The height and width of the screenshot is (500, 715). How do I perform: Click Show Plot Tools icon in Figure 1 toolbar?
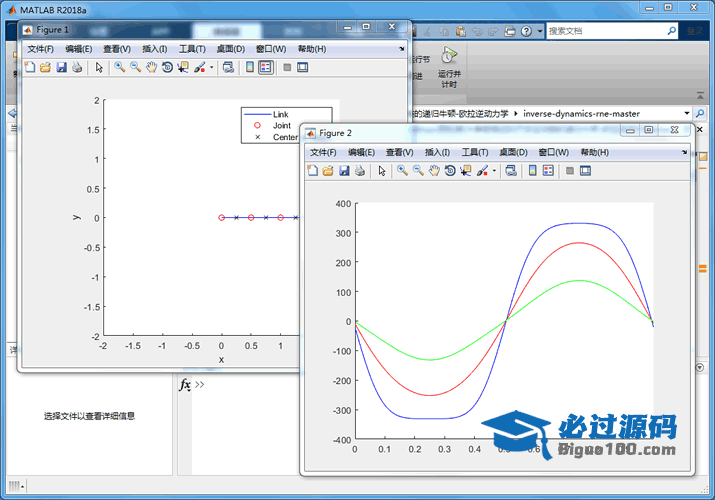(x=302, y=67)
